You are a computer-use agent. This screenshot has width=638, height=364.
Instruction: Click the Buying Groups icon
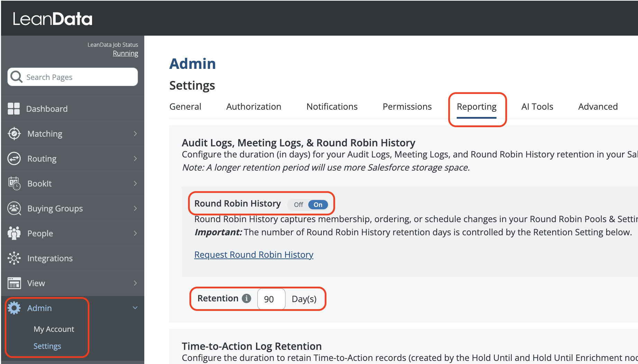click(x=14, y=208)
